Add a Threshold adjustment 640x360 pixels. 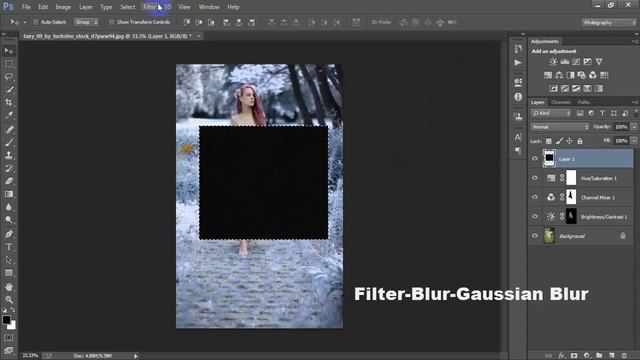pos(576,89)
